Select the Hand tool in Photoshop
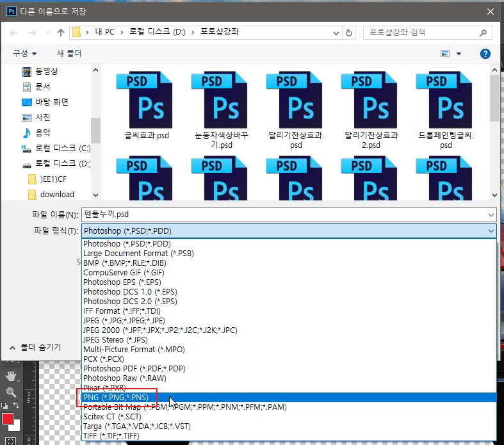 coord(11,375)
